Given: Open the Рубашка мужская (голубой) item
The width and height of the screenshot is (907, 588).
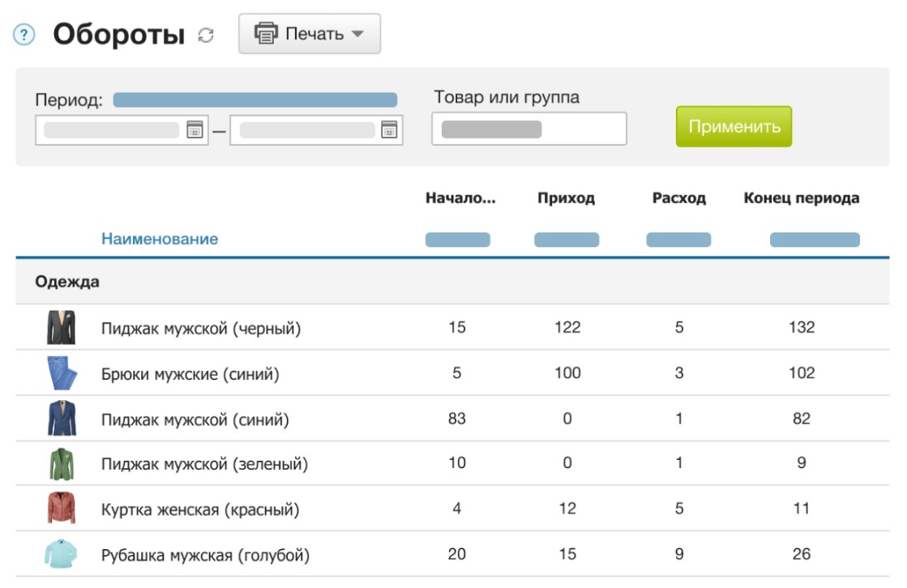Looking at the screenshot, I should 205,556.
